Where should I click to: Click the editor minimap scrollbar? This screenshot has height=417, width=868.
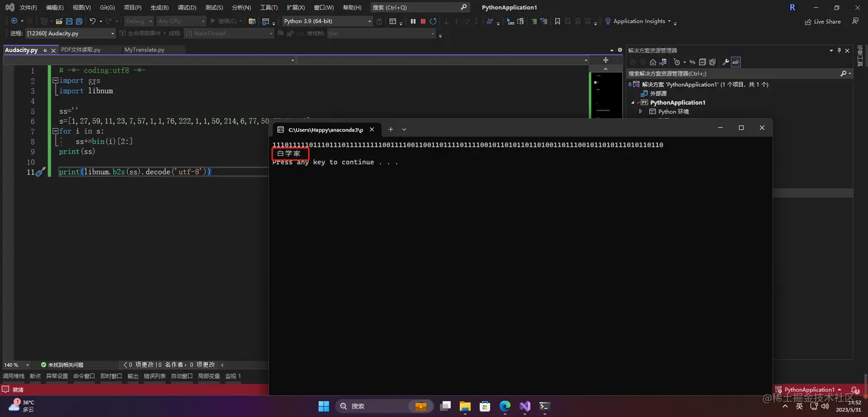[x=606, y=95]
